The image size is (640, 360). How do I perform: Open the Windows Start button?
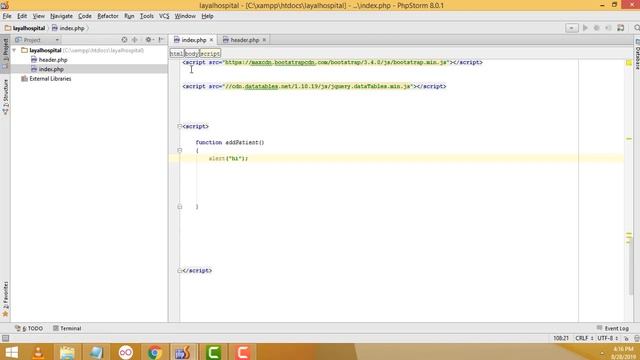[x=11, y=352]
